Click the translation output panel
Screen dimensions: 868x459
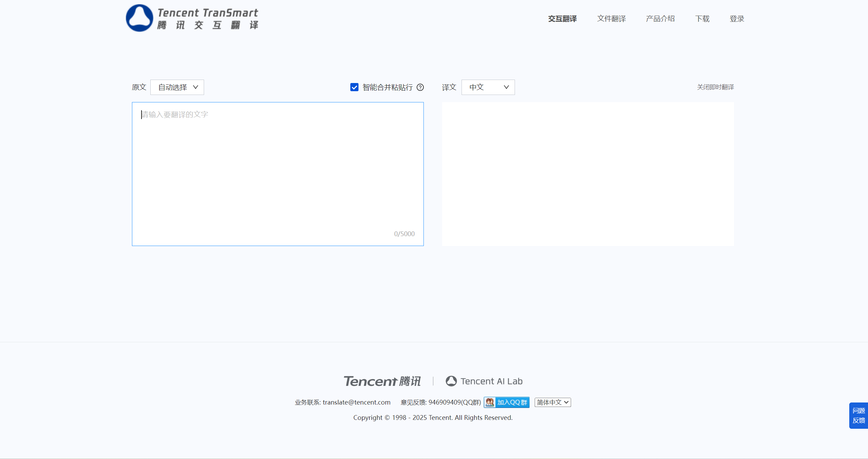tap(588, 174)
